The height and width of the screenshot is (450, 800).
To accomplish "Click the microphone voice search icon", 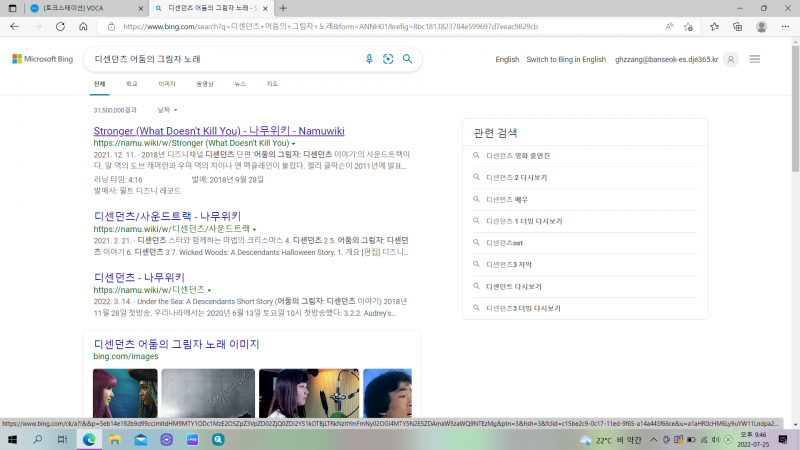I will click(x=369, y=59).
